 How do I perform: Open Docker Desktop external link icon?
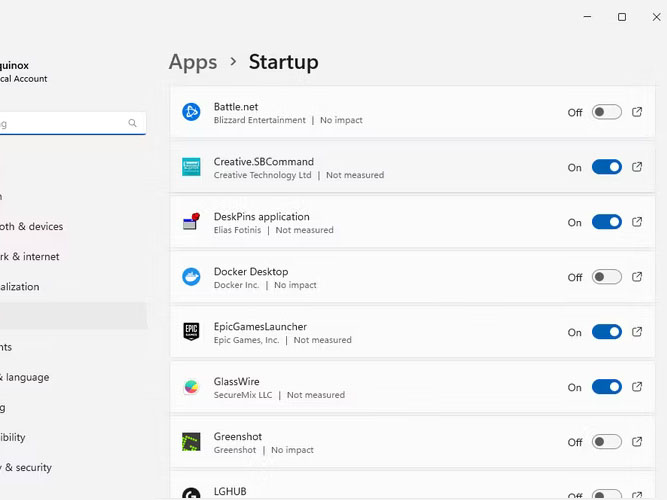[x=637, y=277]
